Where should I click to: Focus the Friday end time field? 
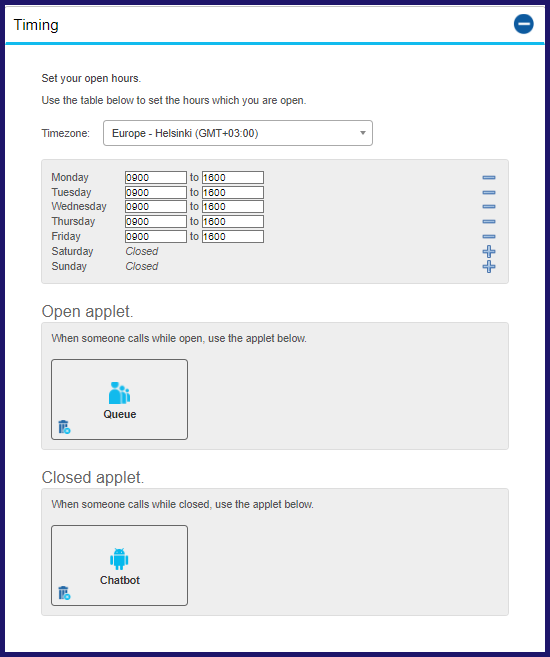(x=233, y=237)
